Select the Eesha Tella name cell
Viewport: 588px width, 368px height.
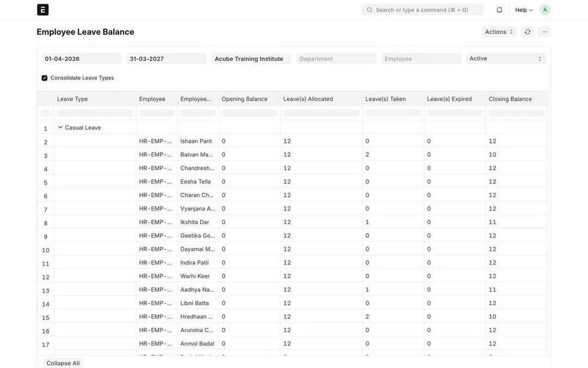198,182
